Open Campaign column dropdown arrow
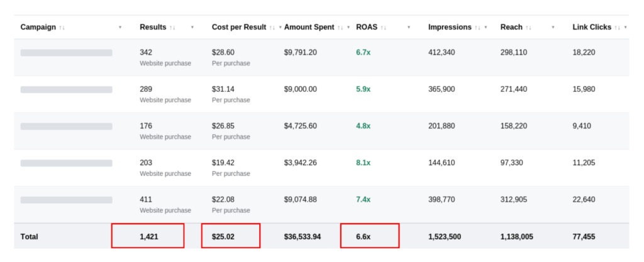The image size is (644, 262). pos(120,28)
